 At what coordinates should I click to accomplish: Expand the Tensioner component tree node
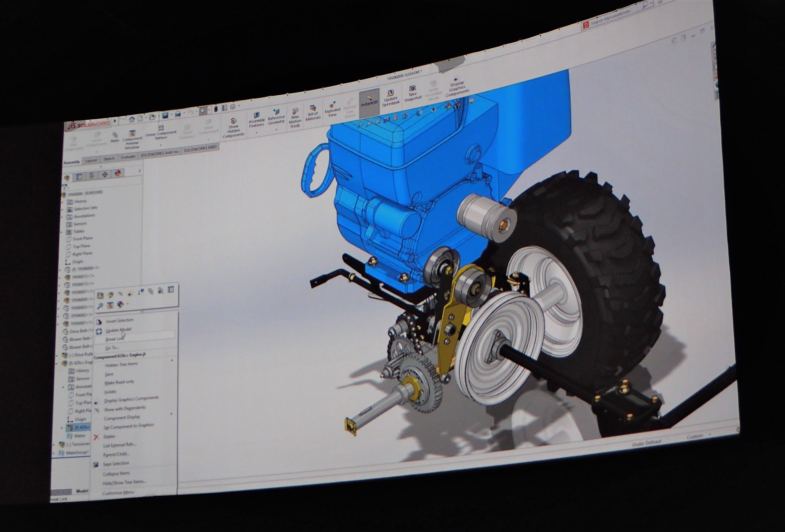[x=54, y=445]
